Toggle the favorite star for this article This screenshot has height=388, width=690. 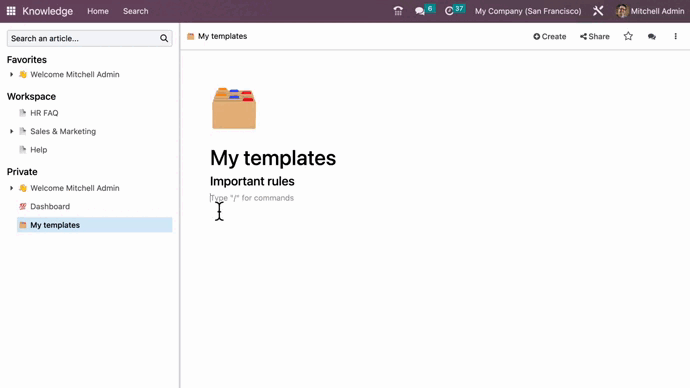(628, 37)
